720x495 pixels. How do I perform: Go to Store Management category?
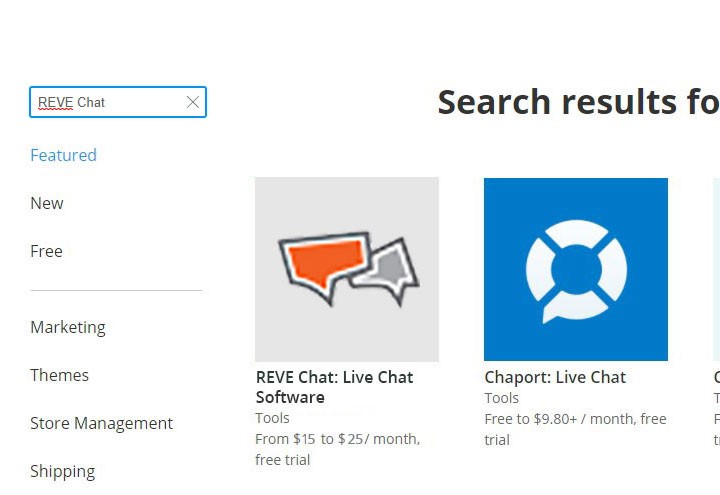[x=101, y=423]
